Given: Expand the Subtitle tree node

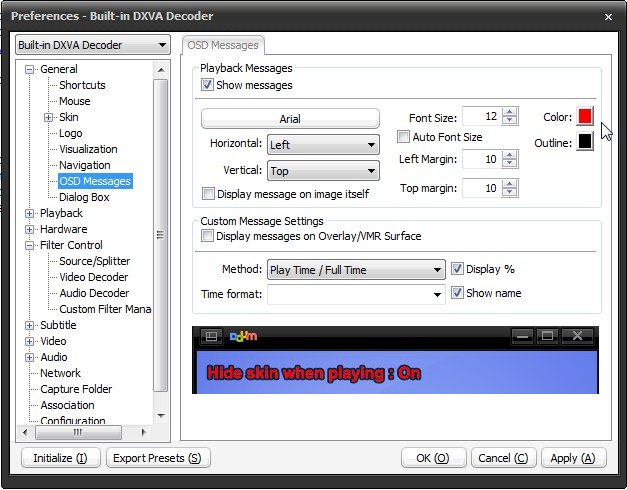Looking at the screenshot, I should point(29,325).
